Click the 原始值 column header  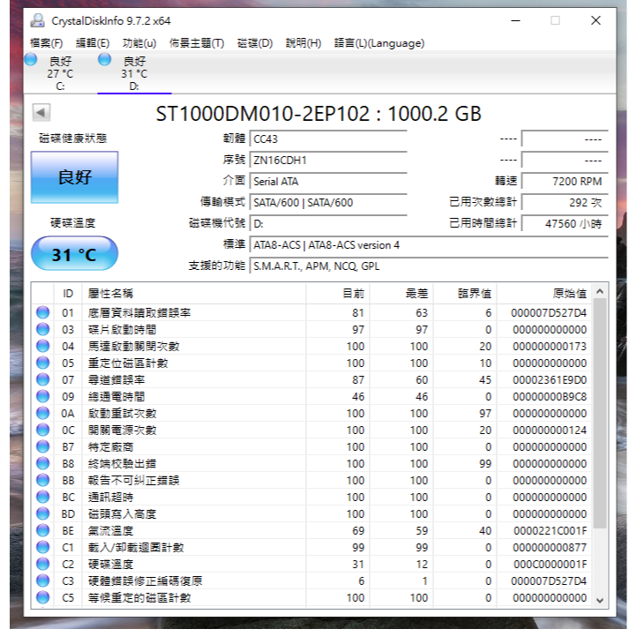(544, 294)
